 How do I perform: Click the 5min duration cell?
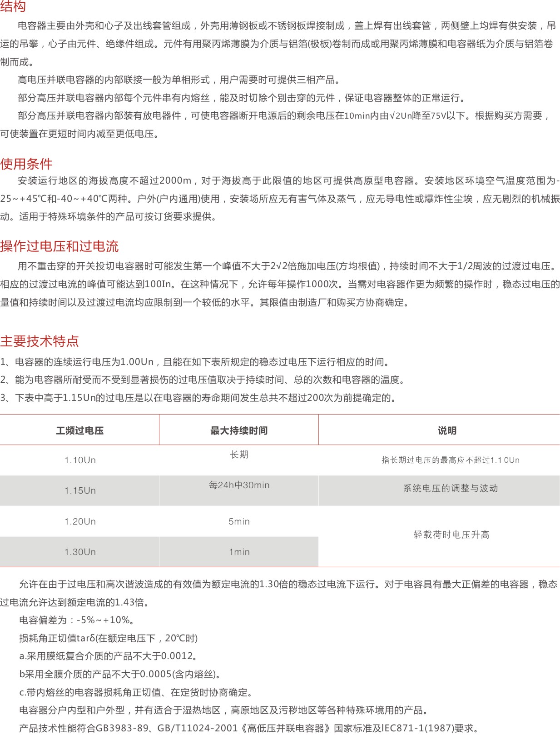239,521
